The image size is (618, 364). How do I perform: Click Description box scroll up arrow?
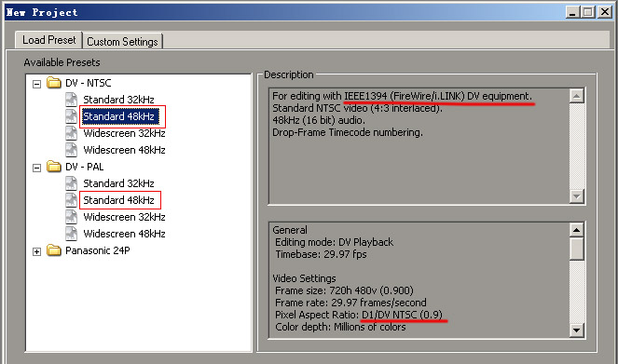pos(577,96)
